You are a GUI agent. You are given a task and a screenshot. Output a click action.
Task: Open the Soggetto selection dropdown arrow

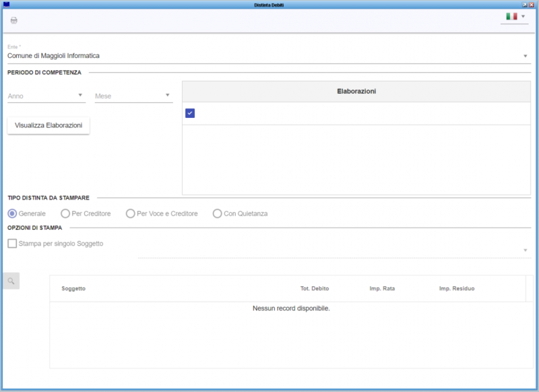tap(525, 251)
